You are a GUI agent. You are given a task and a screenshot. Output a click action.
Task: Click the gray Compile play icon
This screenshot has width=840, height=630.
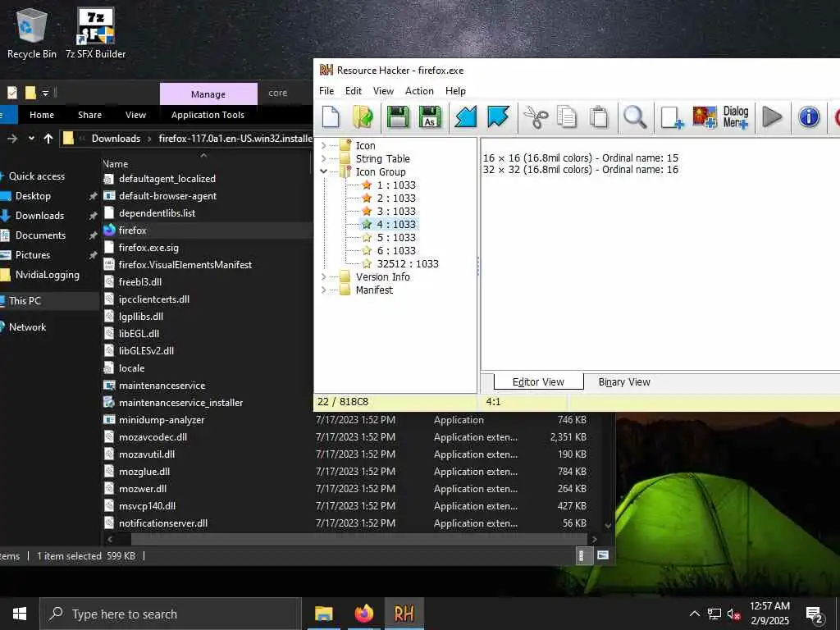tap(772, 116)
